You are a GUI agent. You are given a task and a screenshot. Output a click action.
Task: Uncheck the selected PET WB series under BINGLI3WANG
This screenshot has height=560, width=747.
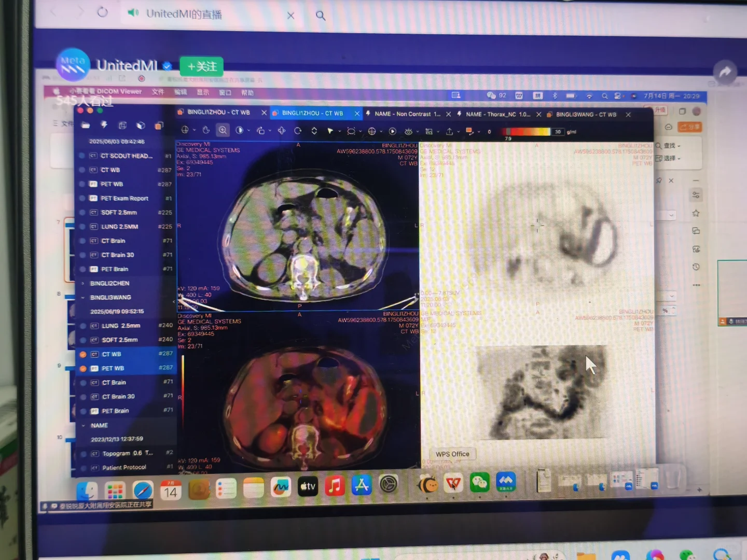pyautogui.click(x=82, y=368)
